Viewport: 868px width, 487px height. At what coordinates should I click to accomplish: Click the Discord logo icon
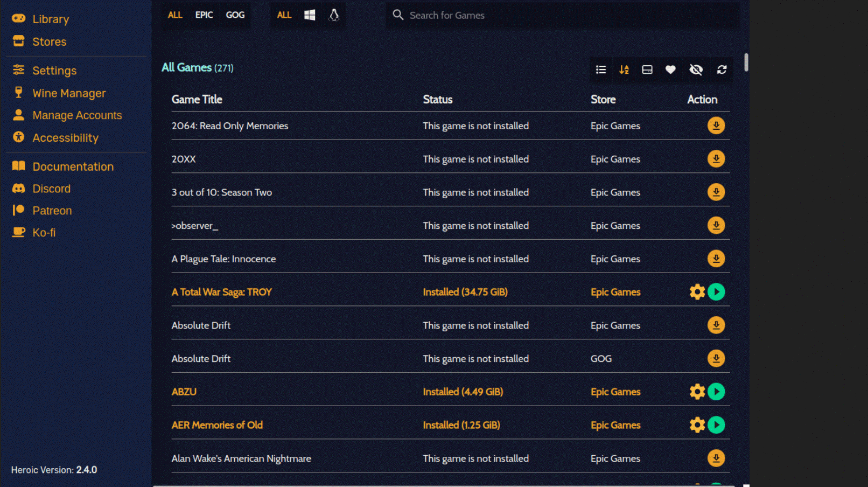coord(19,188)
